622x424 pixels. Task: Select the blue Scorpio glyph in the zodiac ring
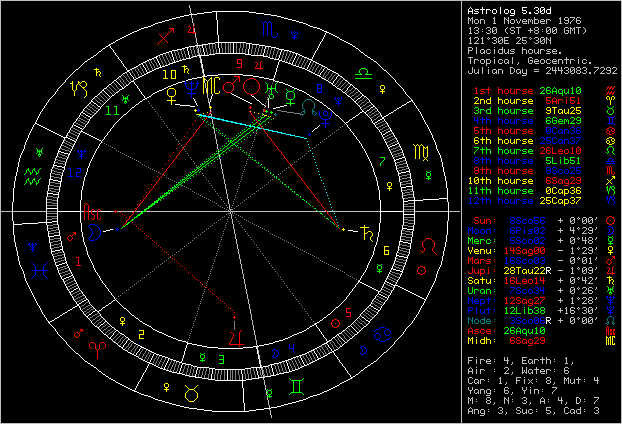pos(270,30)
